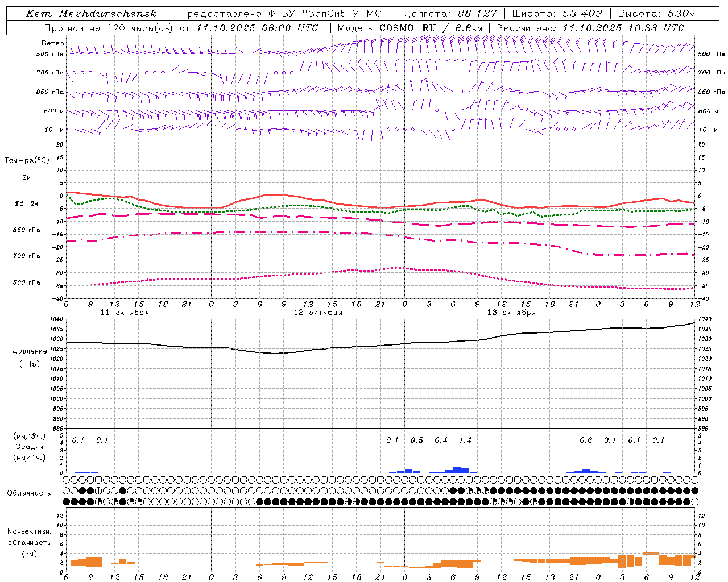Click the Облачность cloud cover label

click(29, 493)
